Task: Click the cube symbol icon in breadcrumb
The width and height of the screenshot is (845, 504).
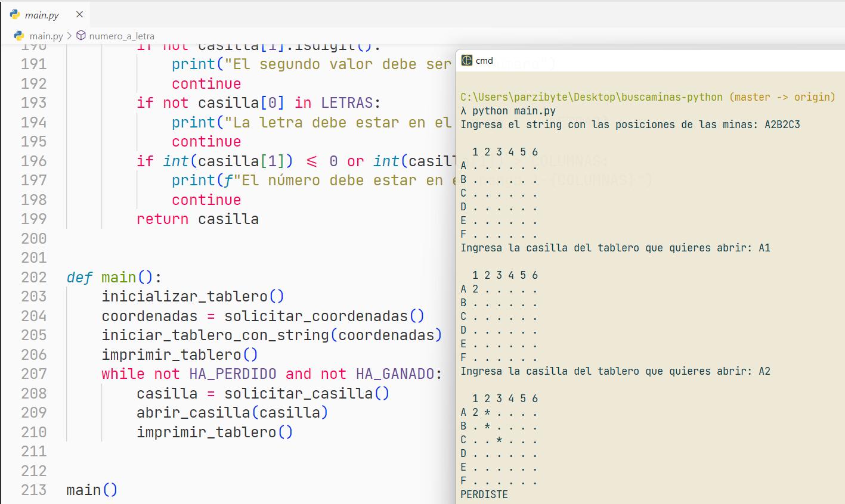Action: (81, 36)
